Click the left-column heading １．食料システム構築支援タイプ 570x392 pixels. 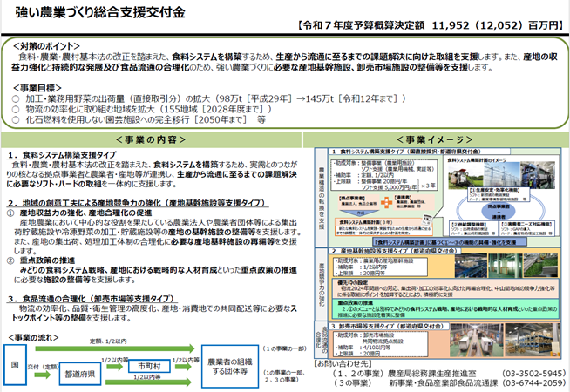(x=62, y=155)
